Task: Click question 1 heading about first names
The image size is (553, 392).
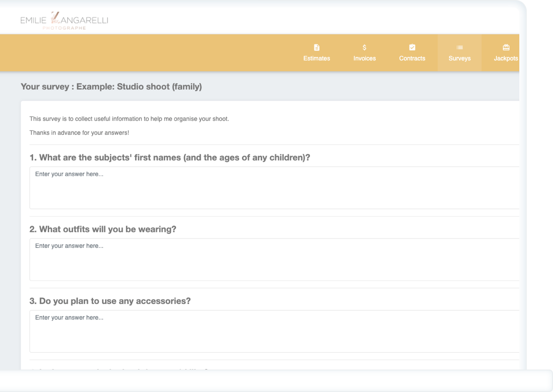Action: click(170, 158)
